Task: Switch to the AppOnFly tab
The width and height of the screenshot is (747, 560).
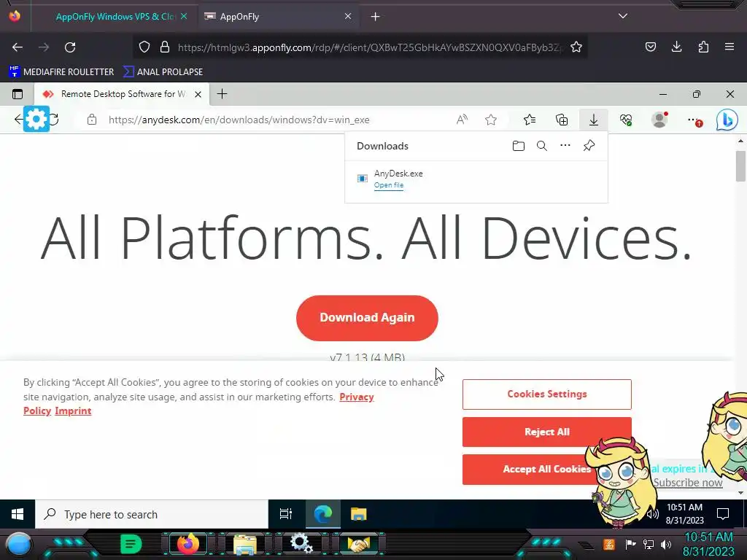Action: (278, 17)
